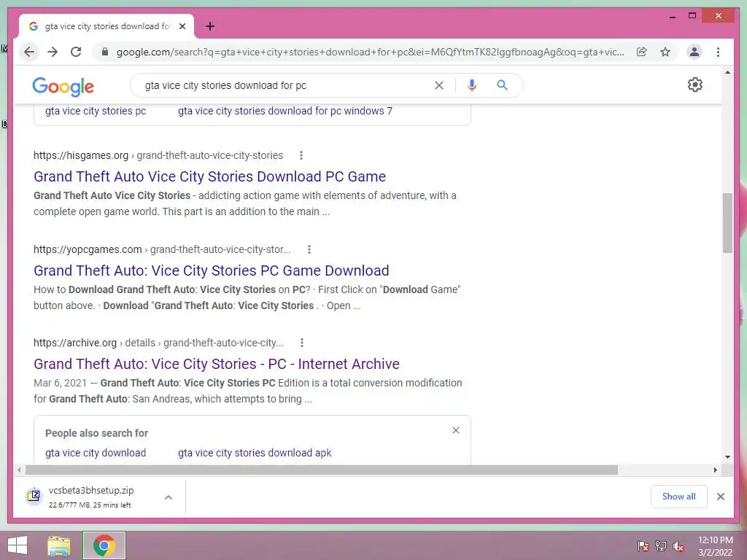The image size is (747, 560).
Task: Click the scroll down arrow
Action: tap(727, 457)
